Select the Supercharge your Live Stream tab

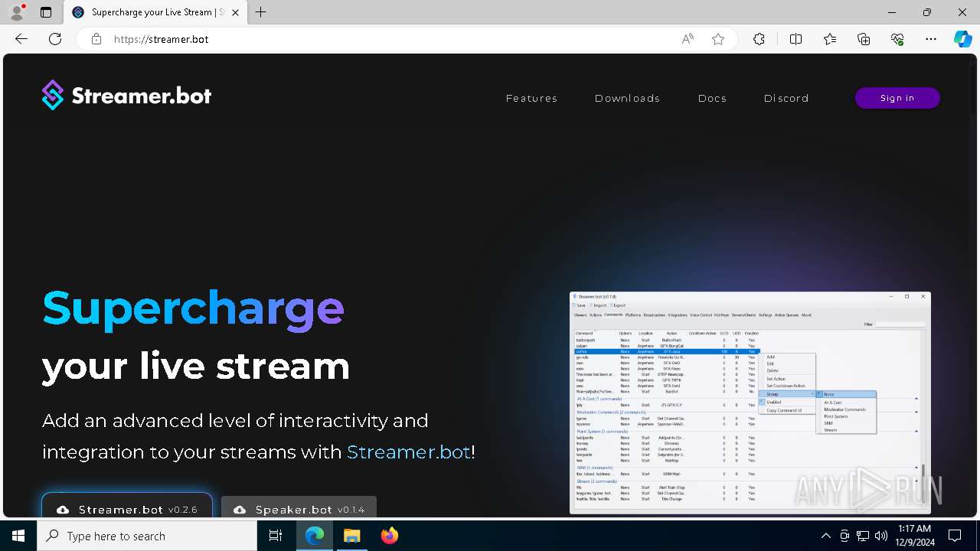155,12
